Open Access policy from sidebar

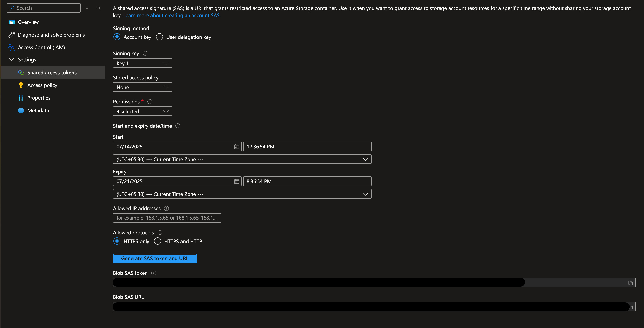[42, 85]
